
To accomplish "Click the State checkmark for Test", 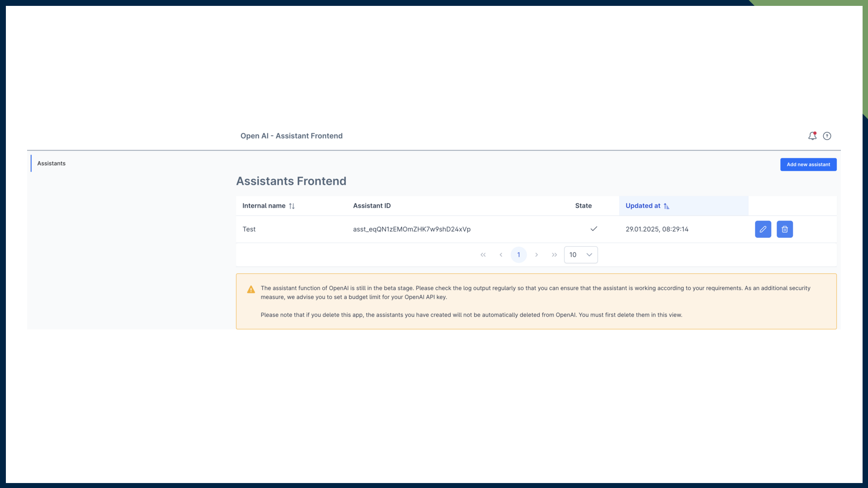I will click(594, 229).
